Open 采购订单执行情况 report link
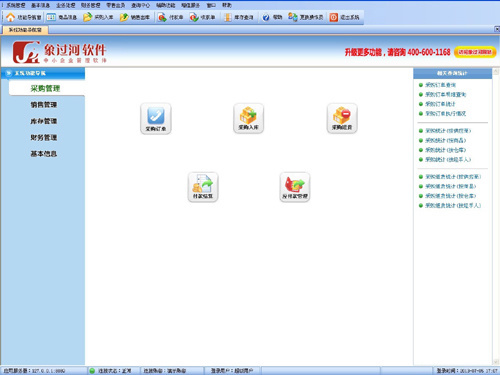 pyautogui.click(x=446, y=114)
